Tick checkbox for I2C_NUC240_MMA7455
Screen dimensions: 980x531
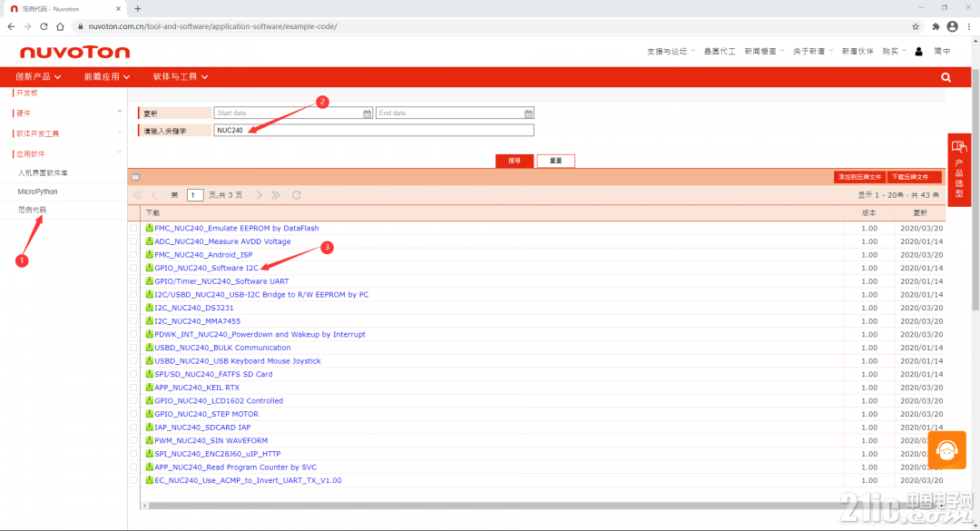click(133, 320)
